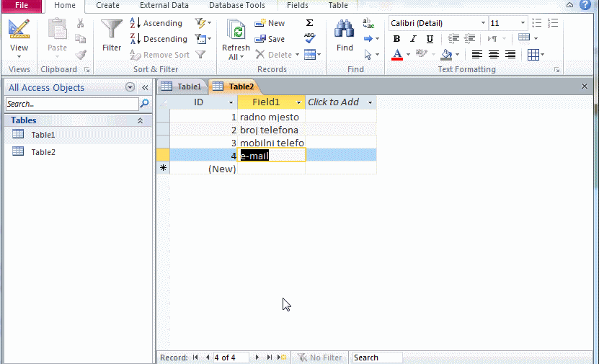Toggle Italic text formatting
This screenshot has height=364, width=599.
pyautogui.click(x=413, y=39)
